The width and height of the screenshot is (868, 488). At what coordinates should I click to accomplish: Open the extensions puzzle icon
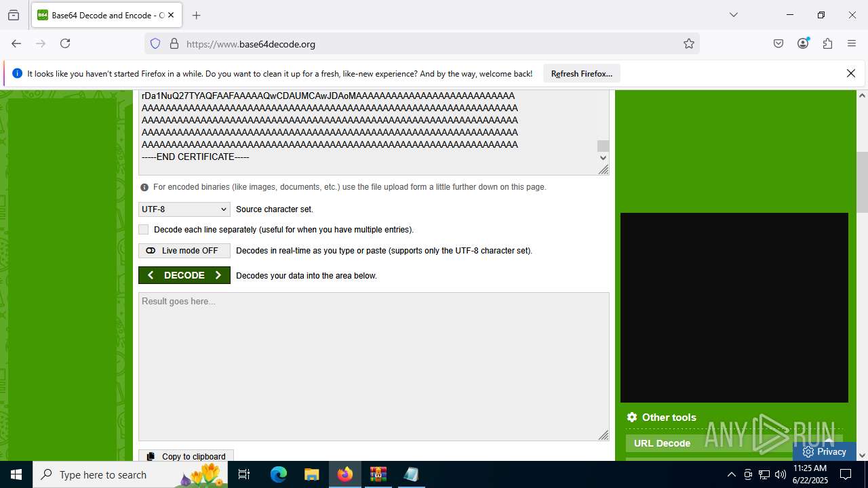click(827, 43)
